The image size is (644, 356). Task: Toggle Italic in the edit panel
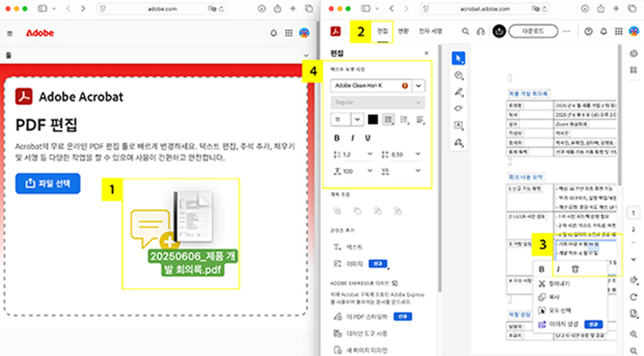point(352,138)
